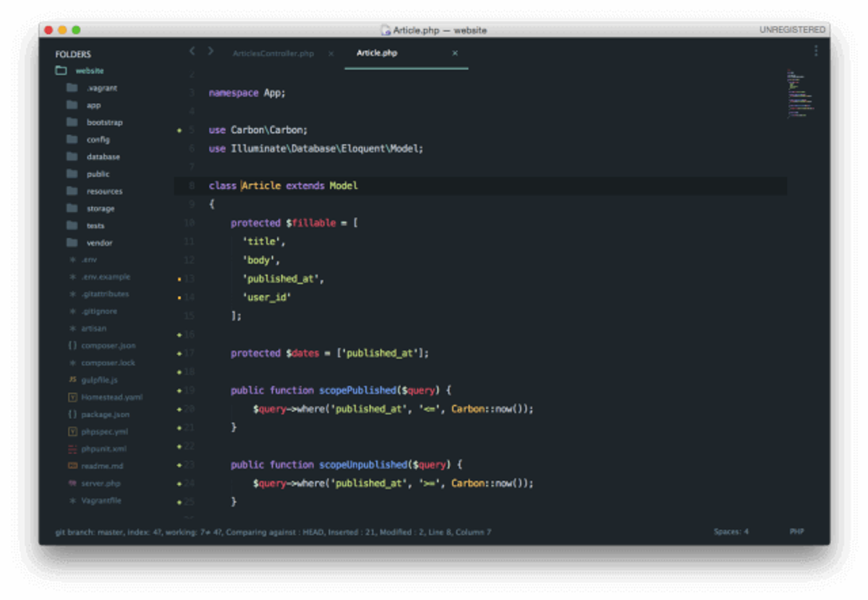868x600 pixels.
Task: Click the modified gutter marker on line 13
Action: (x=179, y=279)
